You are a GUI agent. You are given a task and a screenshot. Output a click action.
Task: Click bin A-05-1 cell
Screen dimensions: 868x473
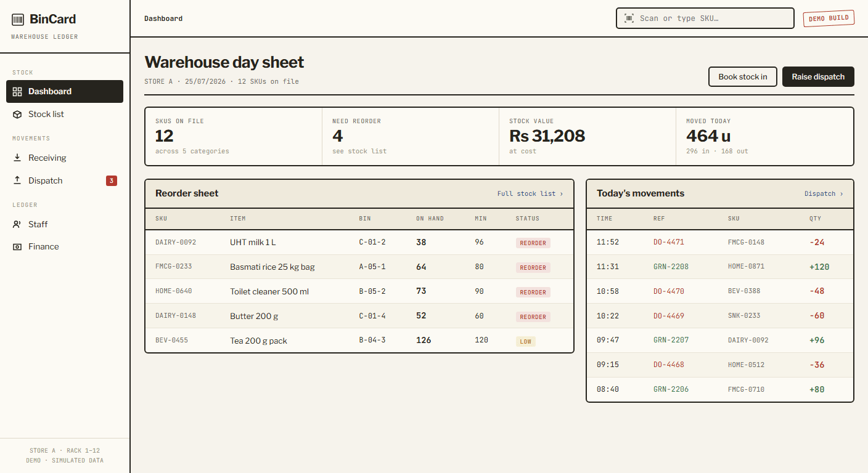click(x=372, y=267)
